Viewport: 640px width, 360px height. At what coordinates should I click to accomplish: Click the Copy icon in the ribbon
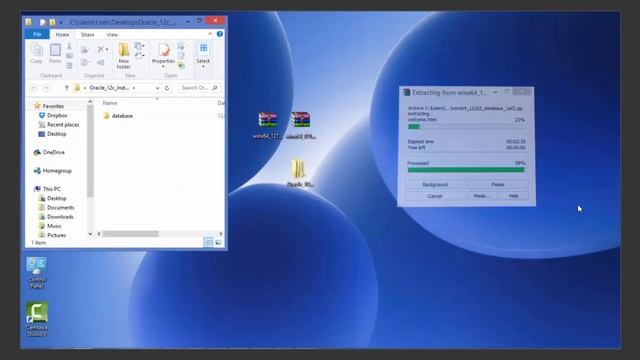click(37, 54)
